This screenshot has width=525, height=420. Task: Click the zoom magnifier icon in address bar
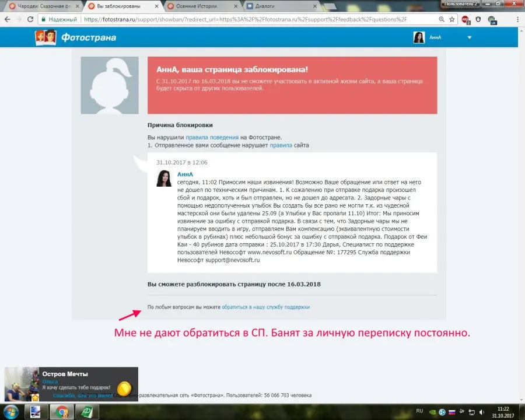[442, 19]
